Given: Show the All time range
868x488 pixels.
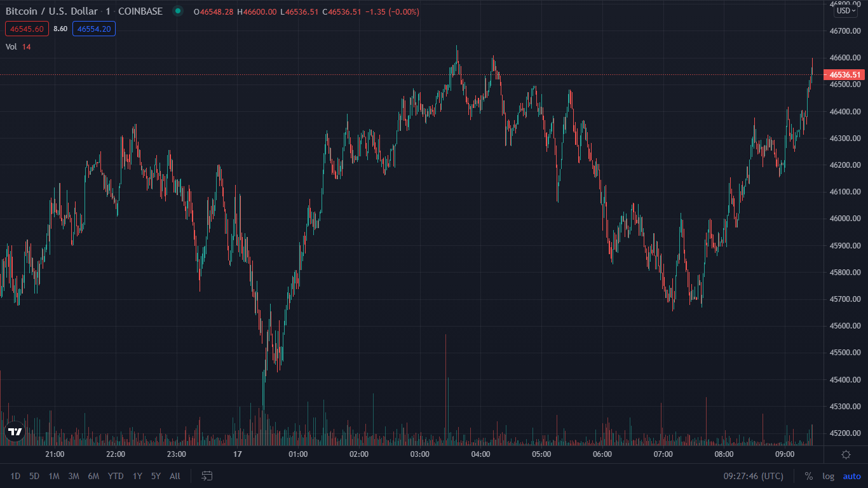Looking at the screenshot, I should (x=175, y=476).
